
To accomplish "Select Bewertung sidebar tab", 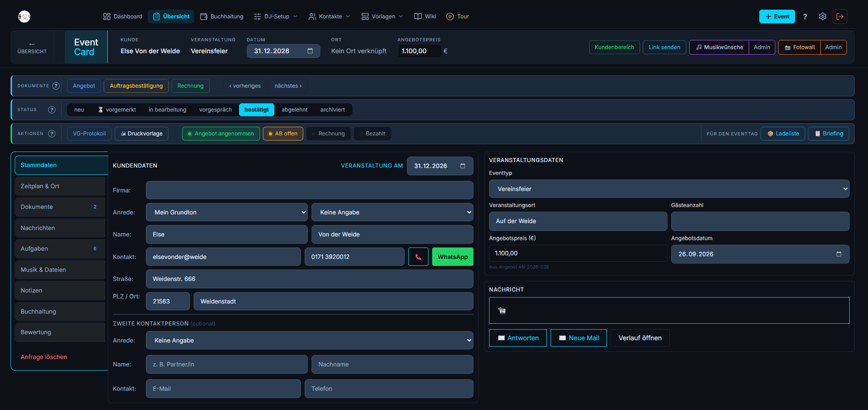I will click(60, 332).
